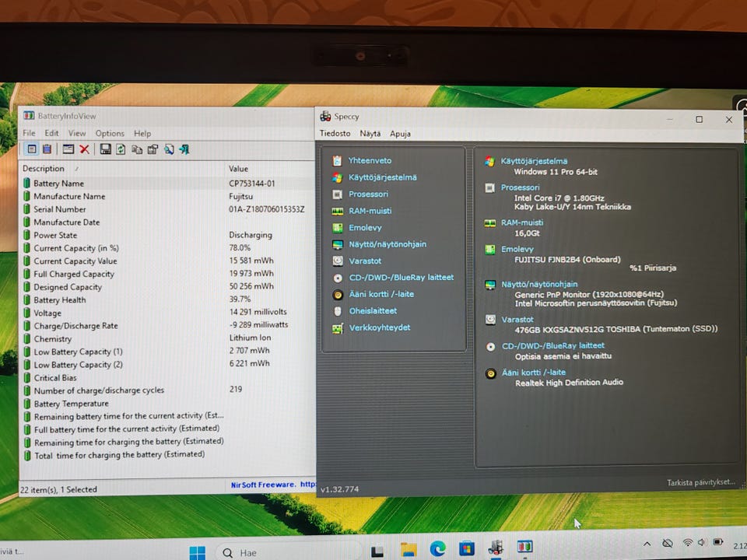The height and width of the screenshot is (560, 747).
Task: Click the copy selected items icon
Action: (x=137, y=149)
